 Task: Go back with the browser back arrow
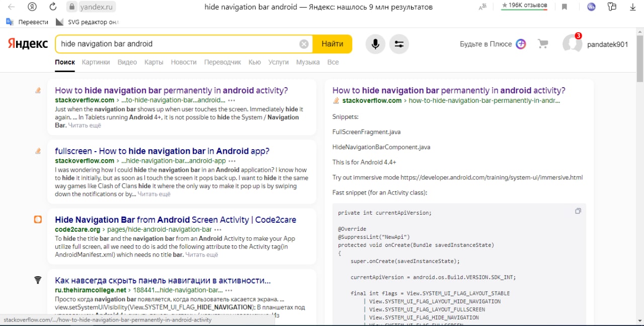pos(11,7)
